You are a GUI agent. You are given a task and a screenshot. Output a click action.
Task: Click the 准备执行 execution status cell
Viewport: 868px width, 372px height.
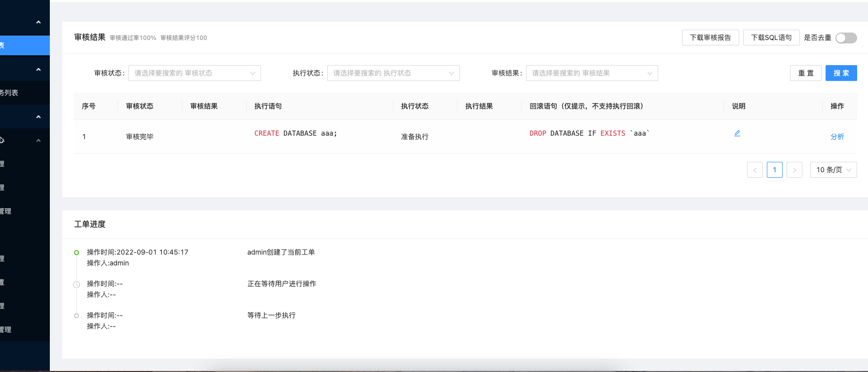pos(415,137)
